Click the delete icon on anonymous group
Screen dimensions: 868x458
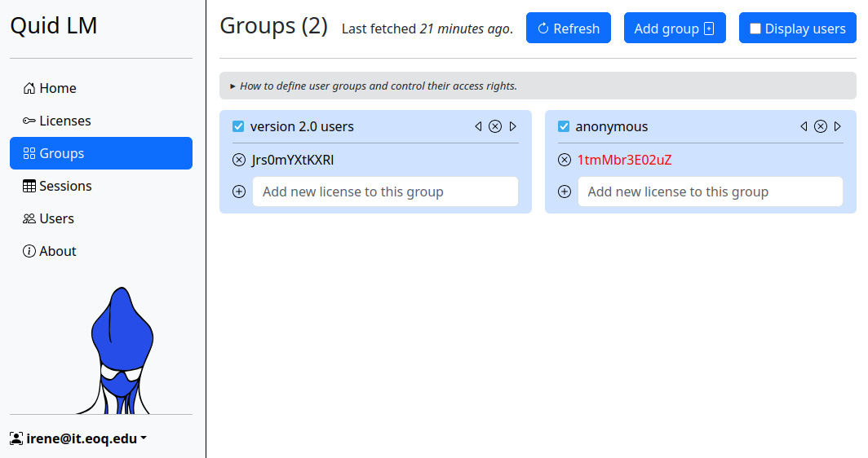pyautogui.click(x=821, y=126)
